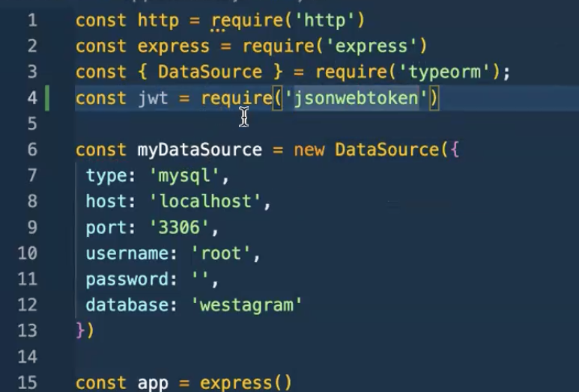Click the 'password' property key

(x=127, y=280)
